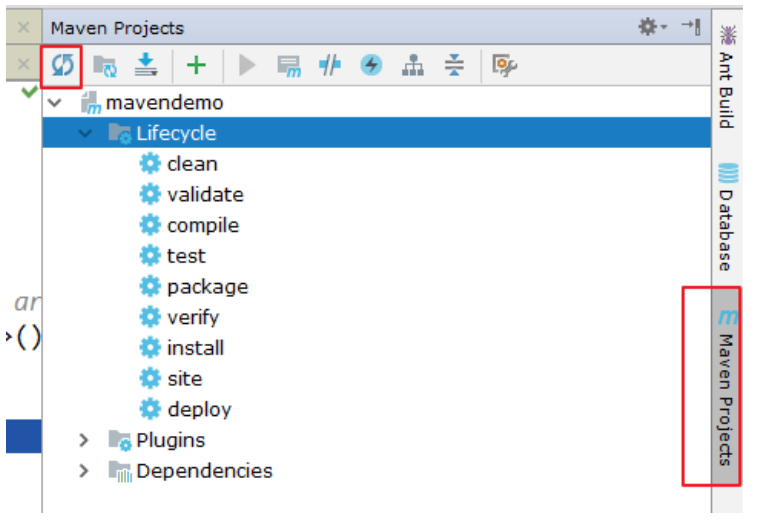
Task: Open the Database side tab
Action: 727,218
